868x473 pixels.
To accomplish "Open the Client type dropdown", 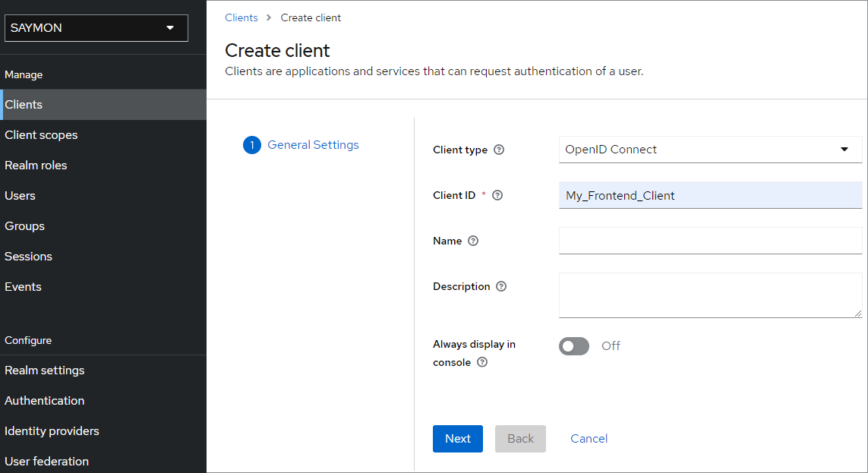I will coord(710,150).
